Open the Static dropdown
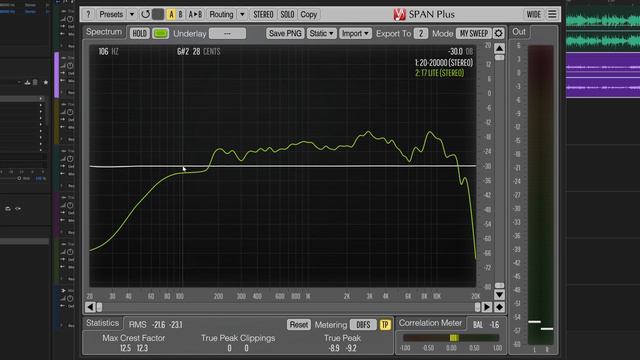The width and height of the screenshot is (640, 360). tap(321, 33)
